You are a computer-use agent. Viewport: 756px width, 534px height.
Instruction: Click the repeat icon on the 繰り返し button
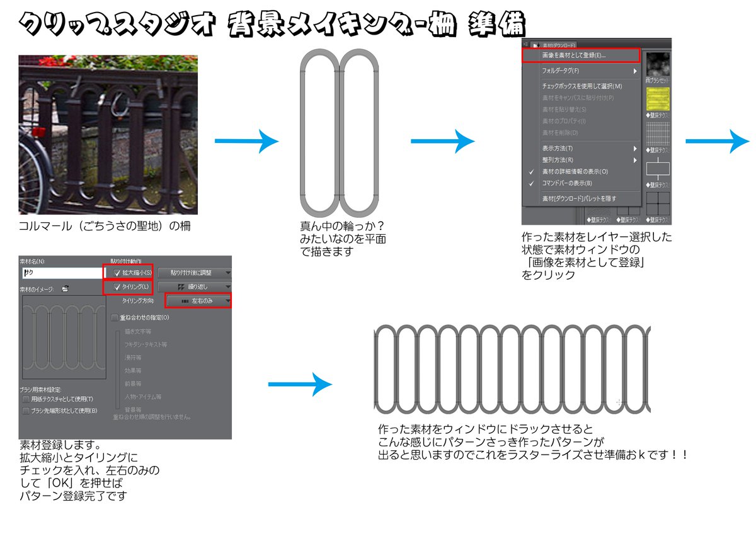tap(181, 286)
